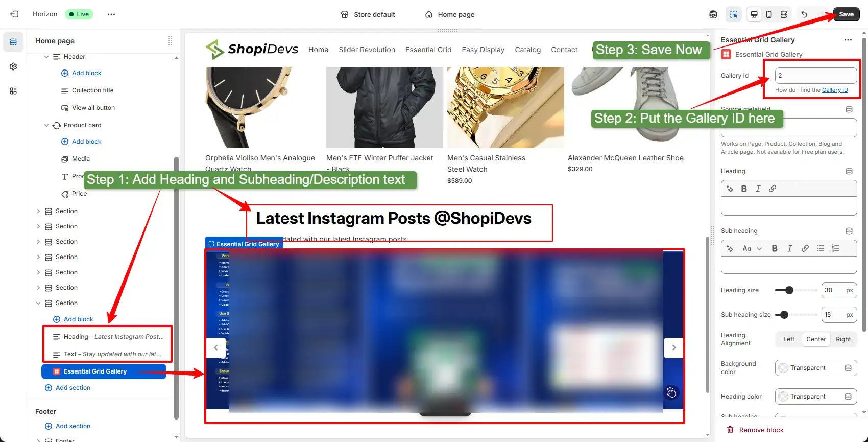Add block under Product card
The width and height of the screenshot is (868, 442).
coord(81,142)
